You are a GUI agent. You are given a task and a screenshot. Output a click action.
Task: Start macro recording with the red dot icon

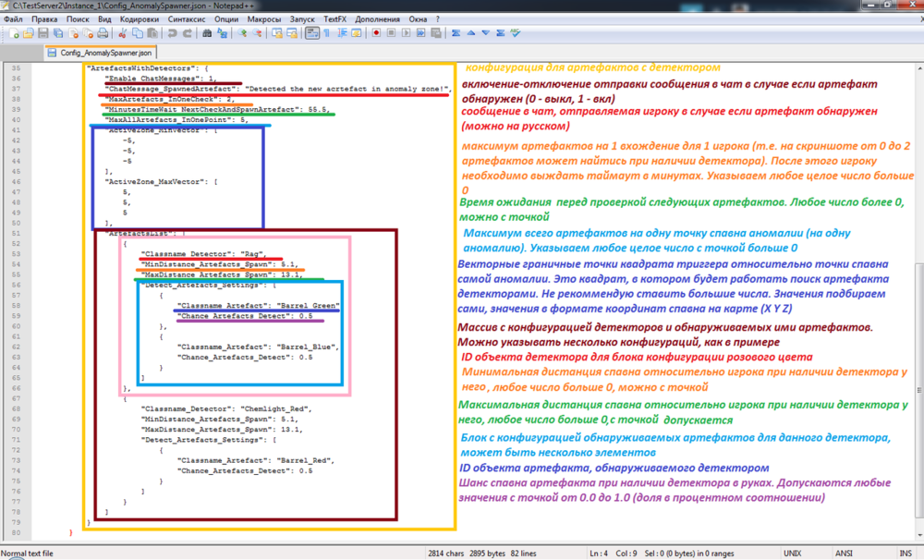pos(376,33)
